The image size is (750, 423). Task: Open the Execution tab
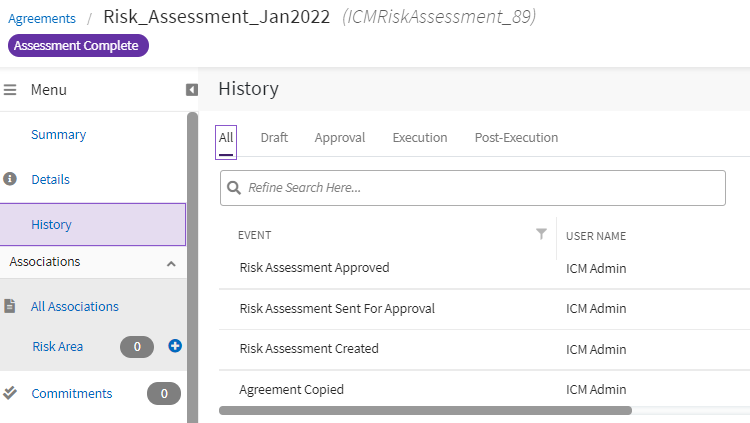click(420, 138)
